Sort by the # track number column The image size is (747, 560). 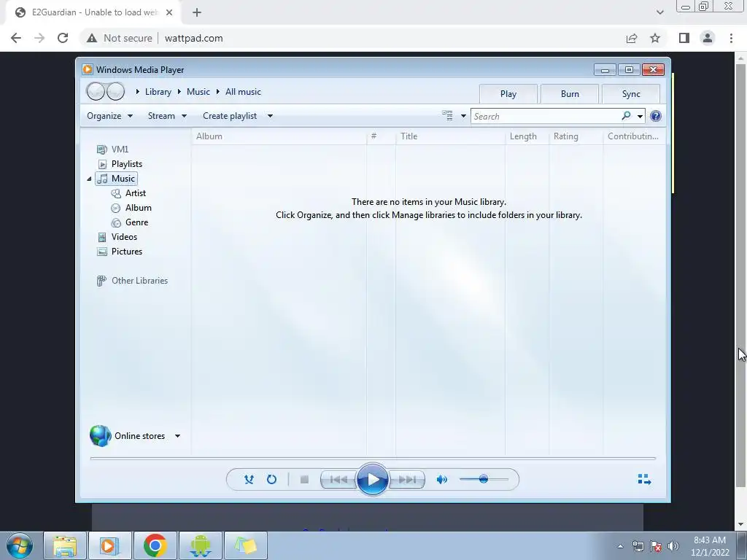click(x=381, y=136)
